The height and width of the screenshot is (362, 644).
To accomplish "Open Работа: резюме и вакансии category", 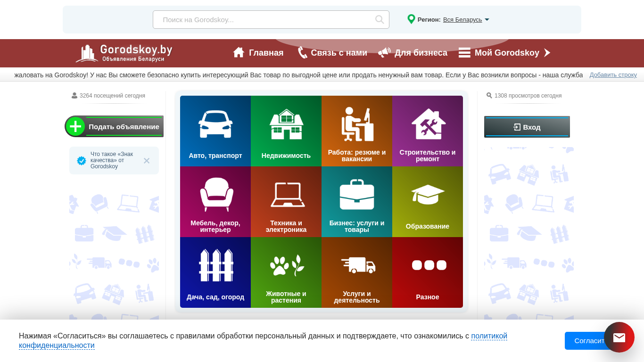I will (x=357, y=131).
